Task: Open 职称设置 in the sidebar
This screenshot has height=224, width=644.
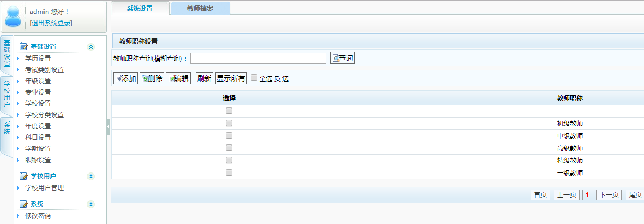Action: click(x=38, y=160)
